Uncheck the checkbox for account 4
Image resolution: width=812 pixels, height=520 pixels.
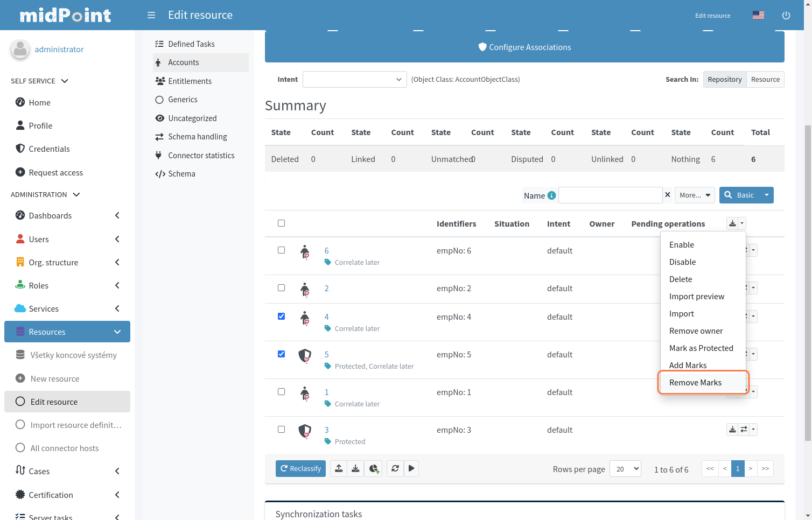tap(281, 317)
